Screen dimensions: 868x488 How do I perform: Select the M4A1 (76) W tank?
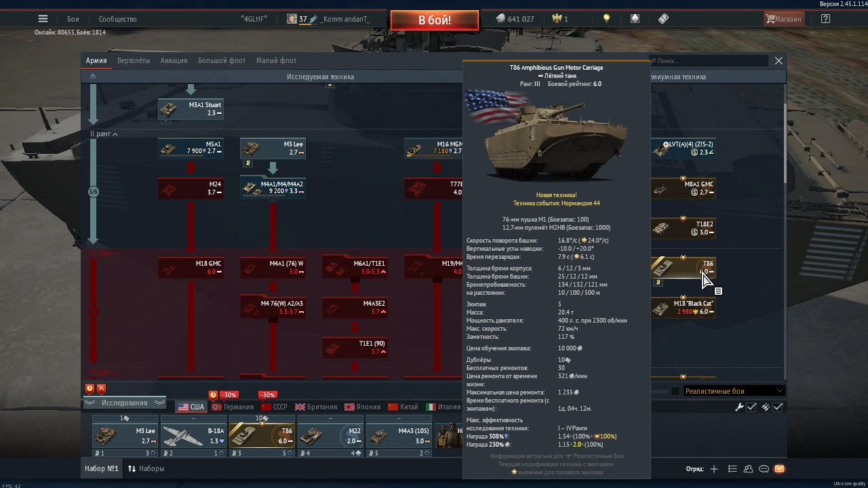273,268
